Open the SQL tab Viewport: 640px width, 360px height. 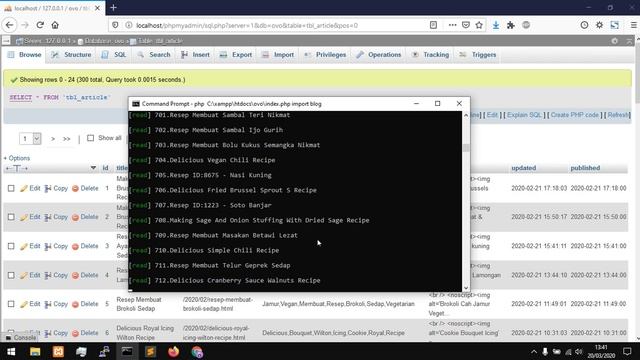[x=114, y=55]
